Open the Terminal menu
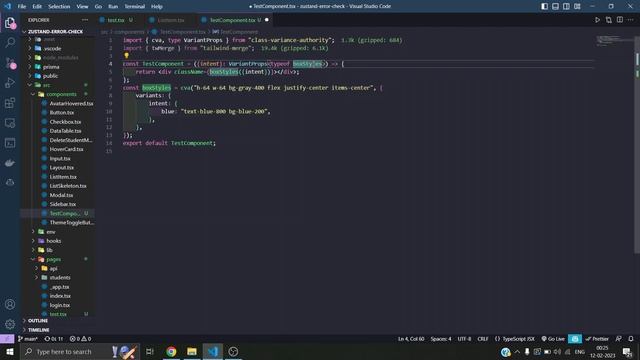Screen dimensions: 640x360 [135, 6]
